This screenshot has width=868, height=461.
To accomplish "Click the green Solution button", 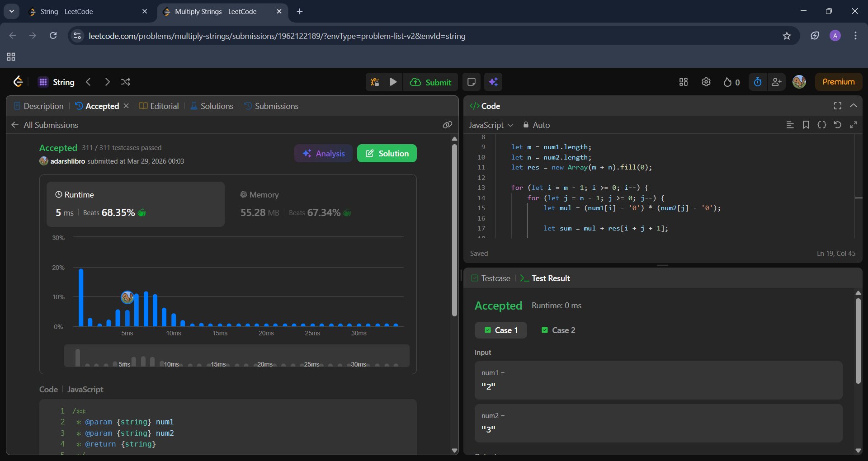I will click(x=387, y=153).
